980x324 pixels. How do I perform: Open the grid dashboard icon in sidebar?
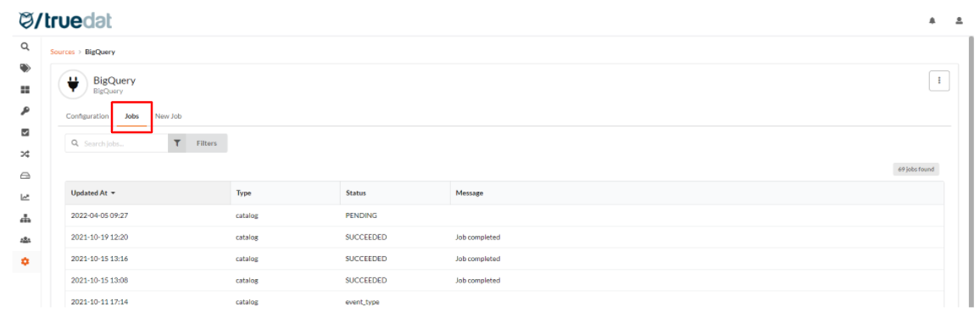25,89
